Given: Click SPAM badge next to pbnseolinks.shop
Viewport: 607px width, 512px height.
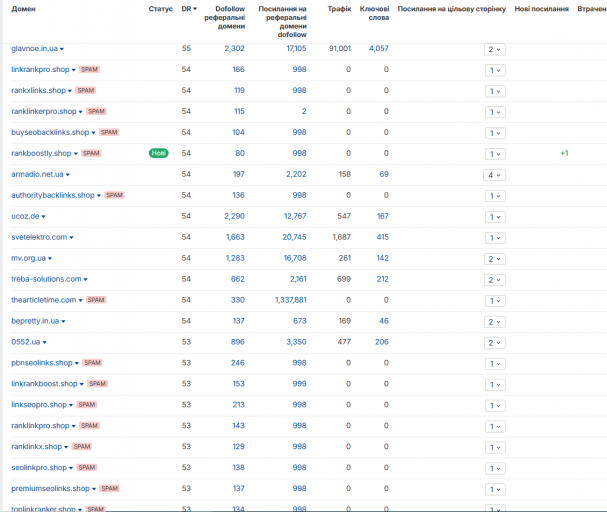Looking at the screenshot, I should click(92, 363).
